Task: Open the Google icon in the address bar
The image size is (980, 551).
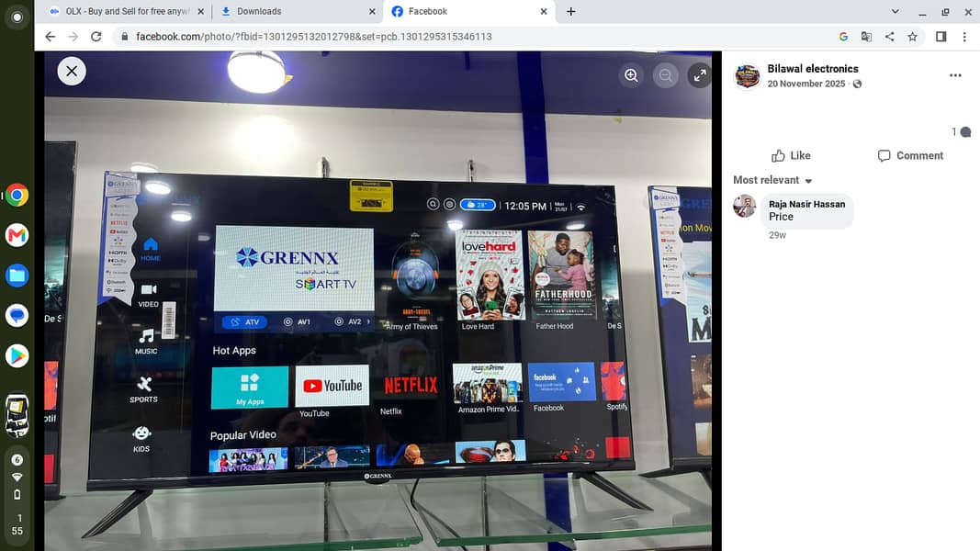Action: click(x=843, y=37)
